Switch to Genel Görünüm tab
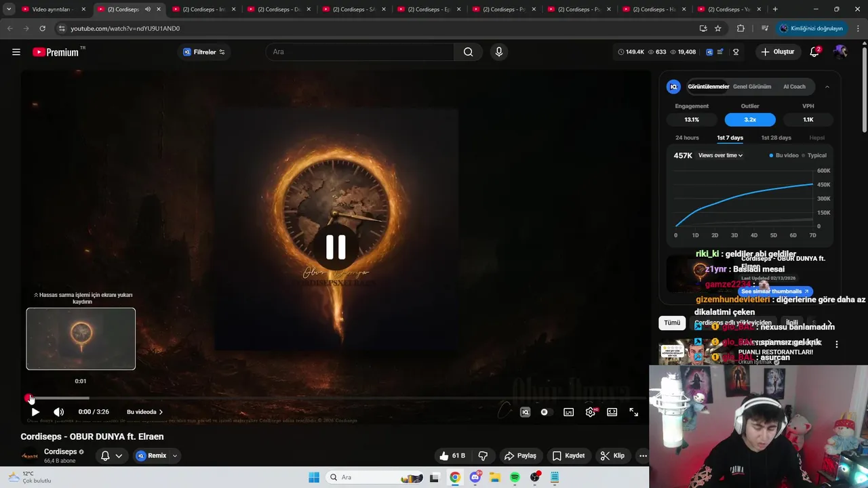Image resolution: width=868 pixels, height=488 pixels. [x=752, y=87]
